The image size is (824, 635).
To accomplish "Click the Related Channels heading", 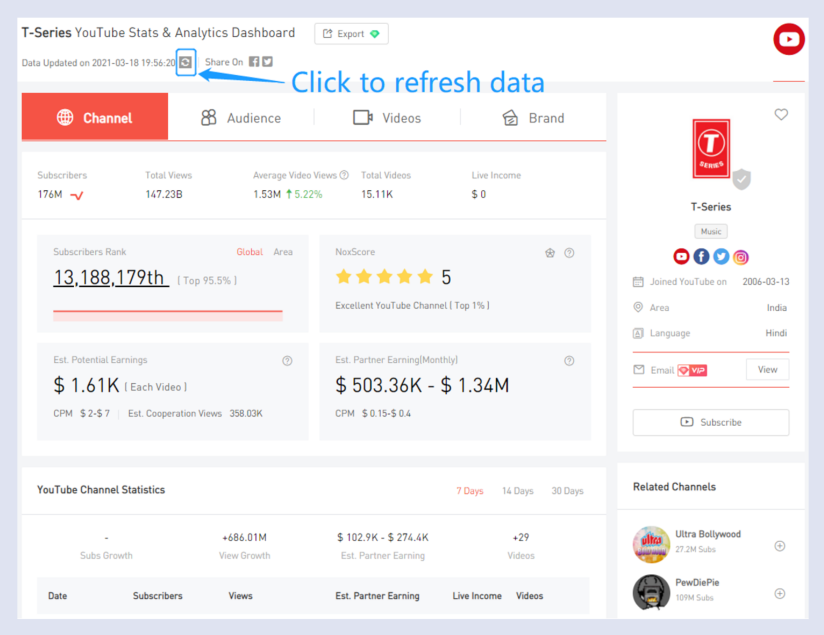I will (x=674, y=487).
